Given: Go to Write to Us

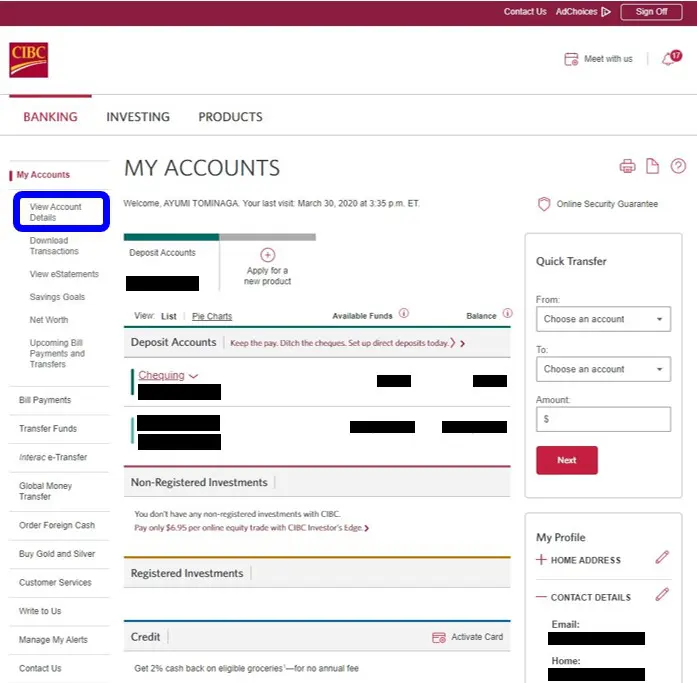Looking at the screenshot, I should (40, 611).
